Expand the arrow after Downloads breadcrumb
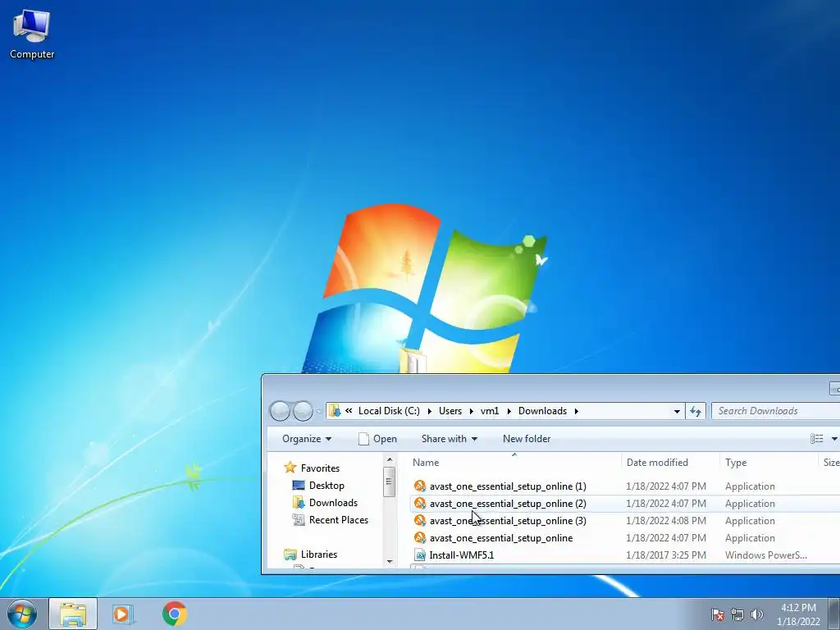 577,412
